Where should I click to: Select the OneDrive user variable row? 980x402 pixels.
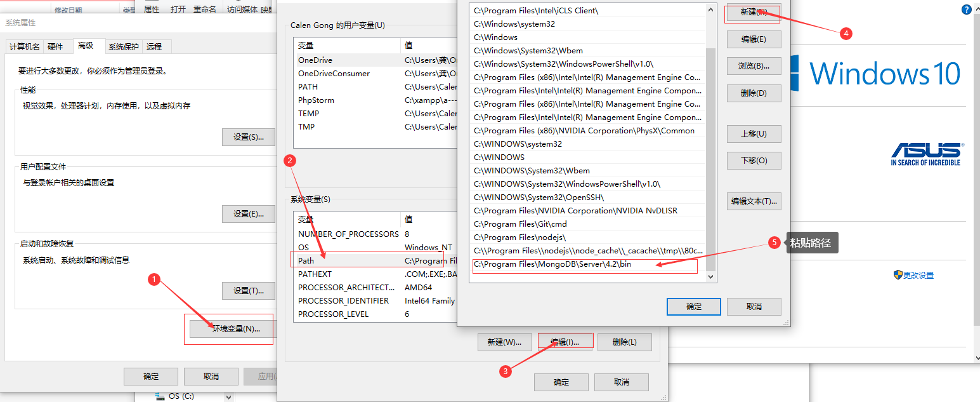tap(376, 60)
